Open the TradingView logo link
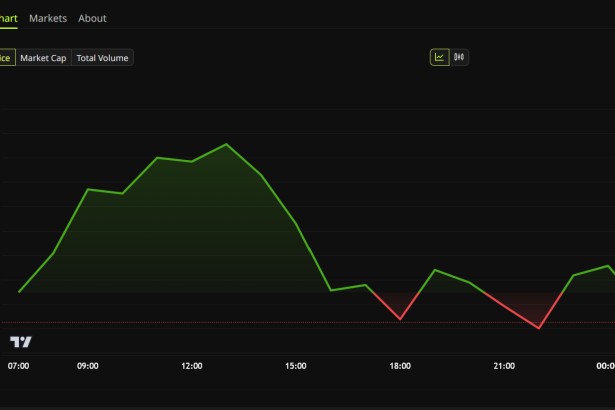The image size is (615, 410). pyautogui.click(x=21, y=342)
